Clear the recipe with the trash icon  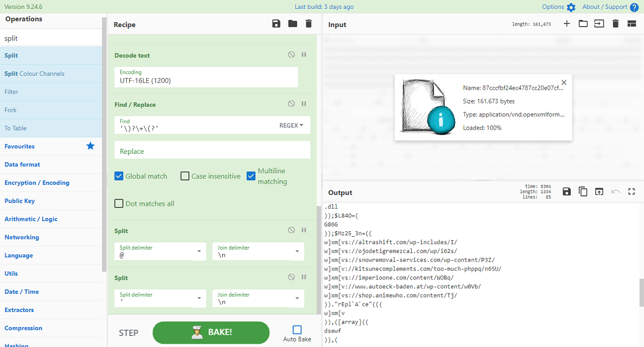click(x=309, y=24)
